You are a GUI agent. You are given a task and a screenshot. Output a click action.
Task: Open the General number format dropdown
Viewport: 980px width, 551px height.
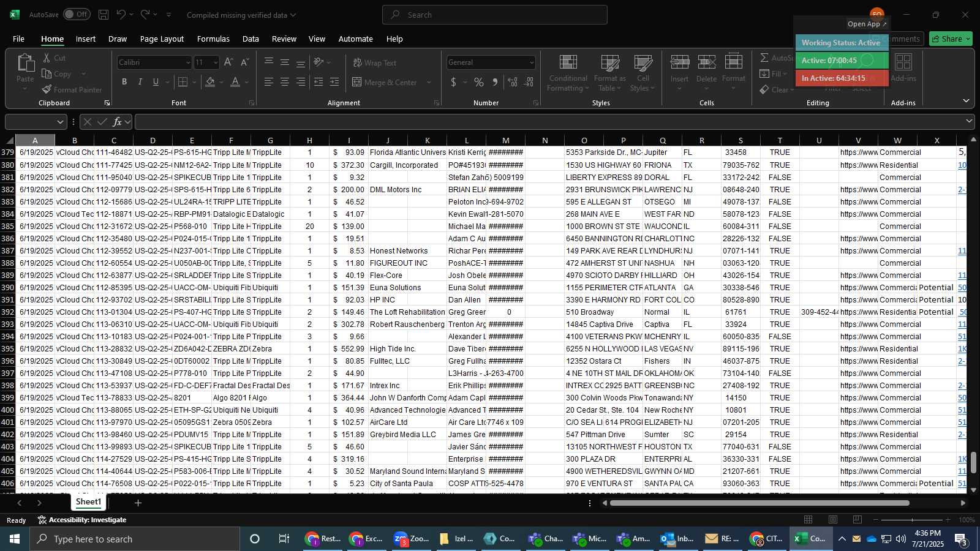tap(531, 62)
